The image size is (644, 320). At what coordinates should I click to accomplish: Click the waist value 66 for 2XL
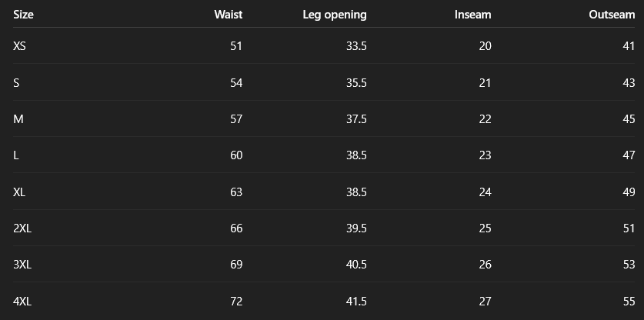235,228
